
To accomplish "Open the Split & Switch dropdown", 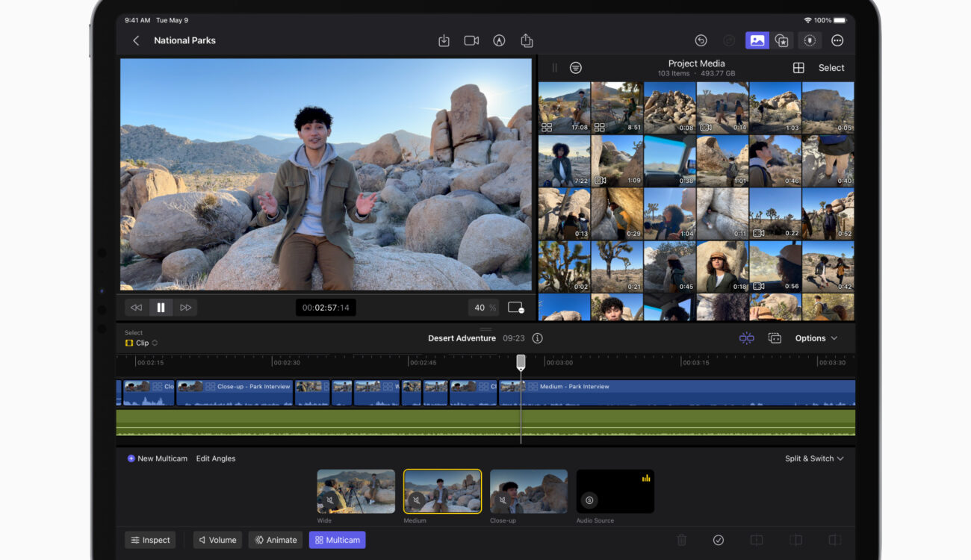I will 814,458.
